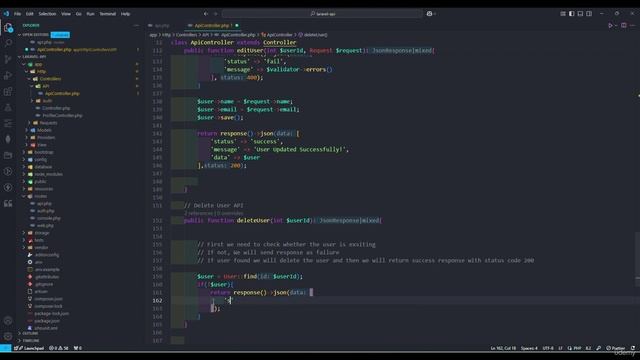The image size is (640, 360).
Task: Open the Edit menu
Action: [29, 13]
